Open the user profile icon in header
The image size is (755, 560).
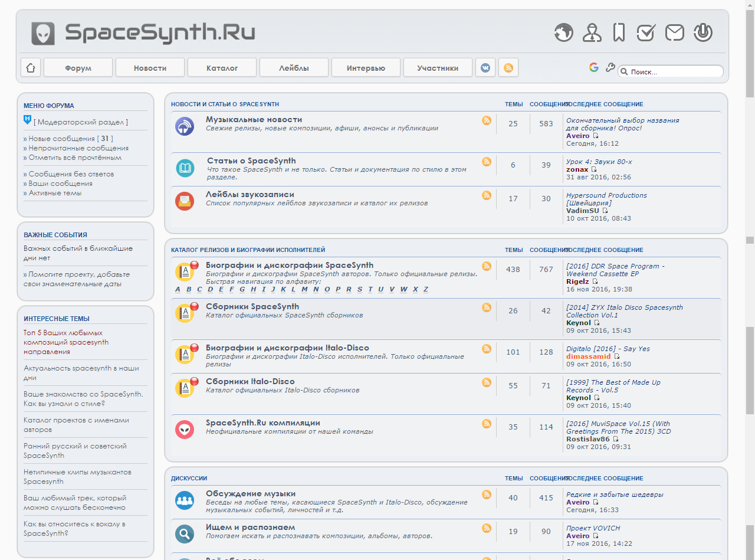[592, 32]
